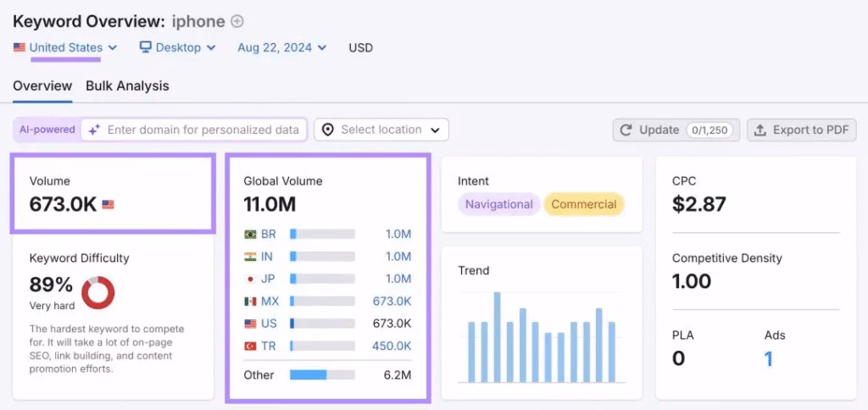Click the location pin icon

coord(328,130)
